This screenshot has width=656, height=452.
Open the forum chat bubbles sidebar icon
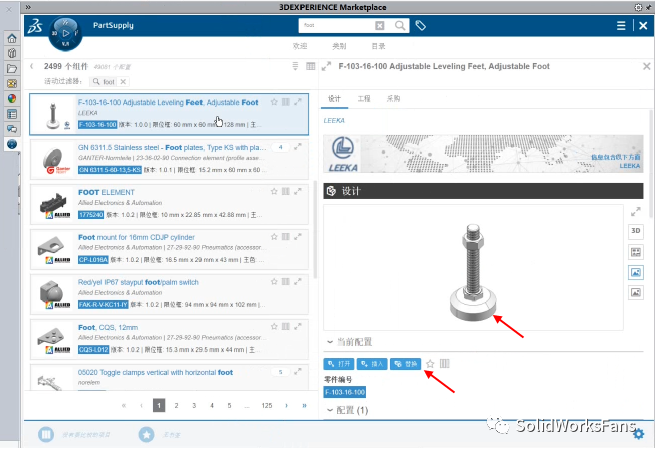click(x=12, y=129)
